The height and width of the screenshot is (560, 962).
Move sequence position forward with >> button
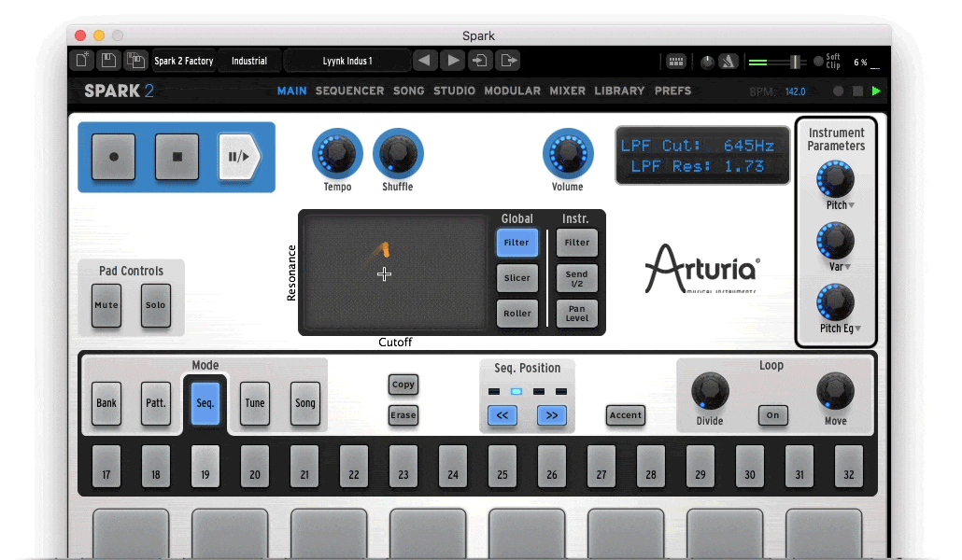pyautogui.click(x=552, y=415)
